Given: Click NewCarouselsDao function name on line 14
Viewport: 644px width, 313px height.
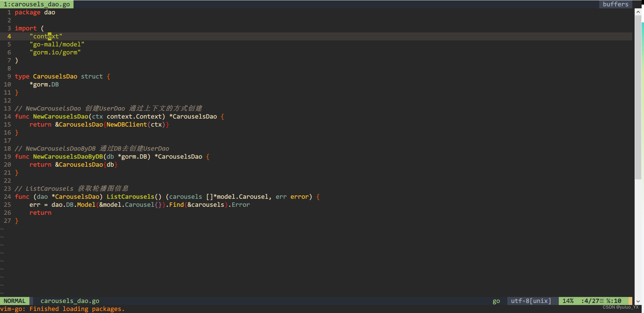Looking at the screenshot, I should (60, 117).
